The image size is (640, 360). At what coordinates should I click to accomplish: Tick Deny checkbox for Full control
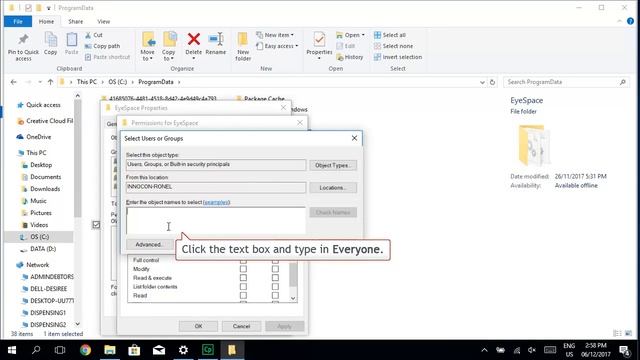coord(275,260)
